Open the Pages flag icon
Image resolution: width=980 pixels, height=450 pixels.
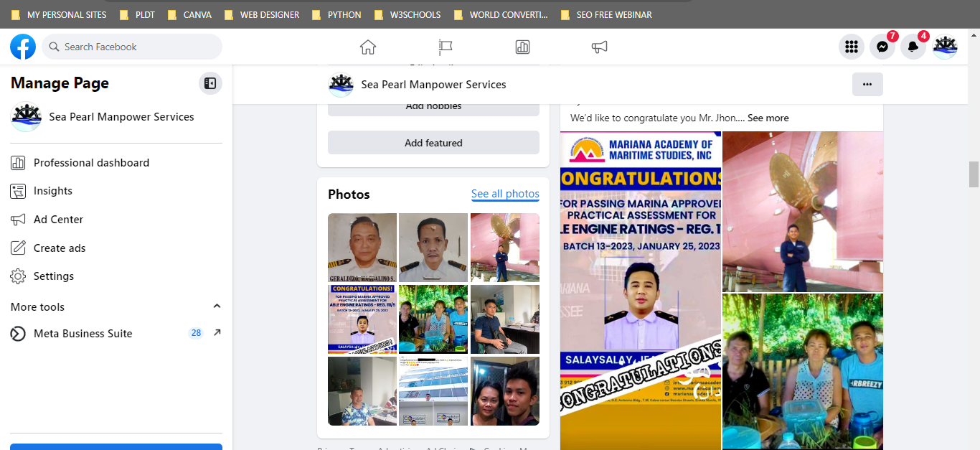coord(446,47)
